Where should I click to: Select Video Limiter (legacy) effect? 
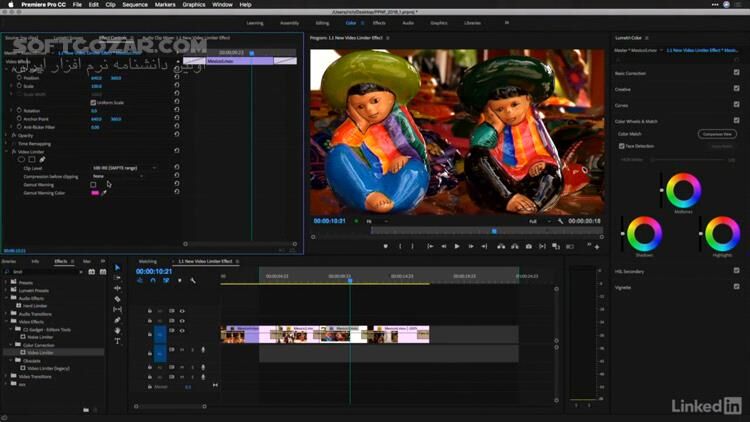click(x=48, y=368)
